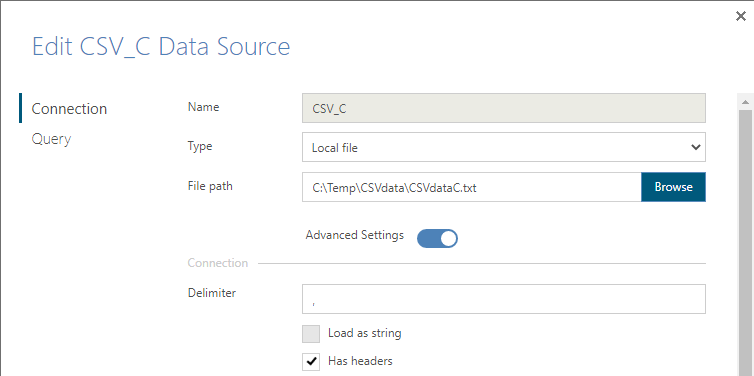This screenshot has height=376, width=754.
Task: Enable the Load as string checkbox
Action: point(311,334)
